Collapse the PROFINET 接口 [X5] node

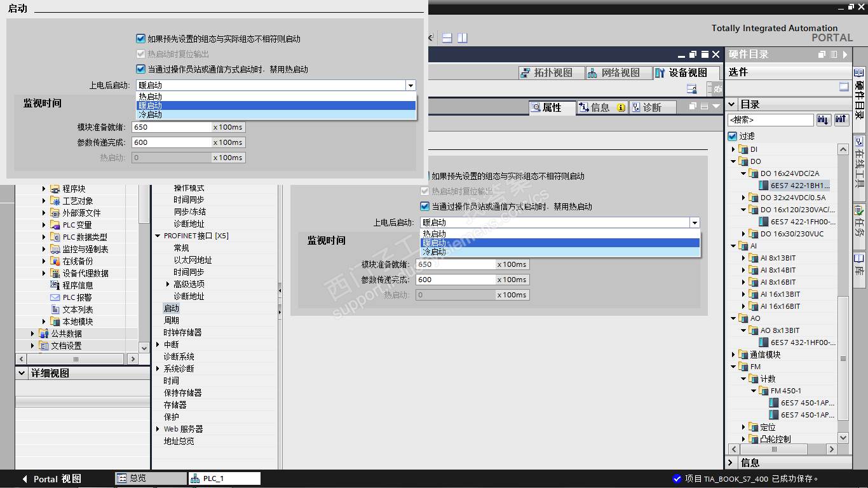coord(158,236)
